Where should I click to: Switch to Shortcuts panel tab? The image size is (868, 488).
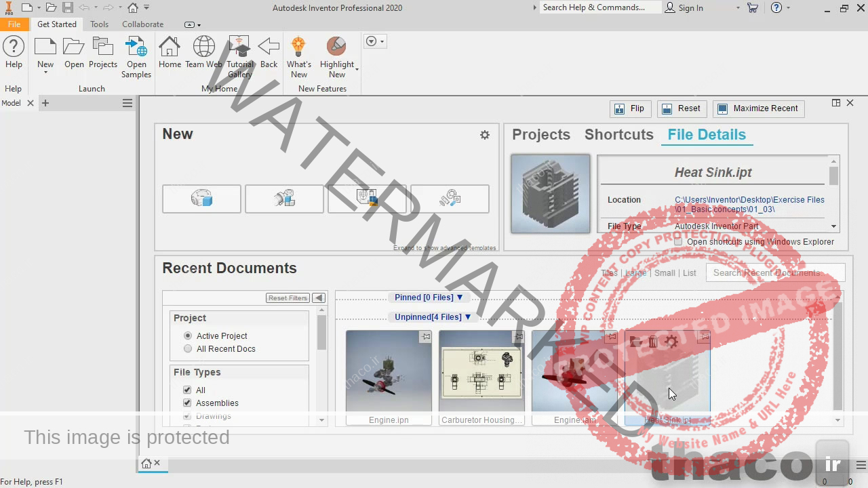tap(619, 134)
